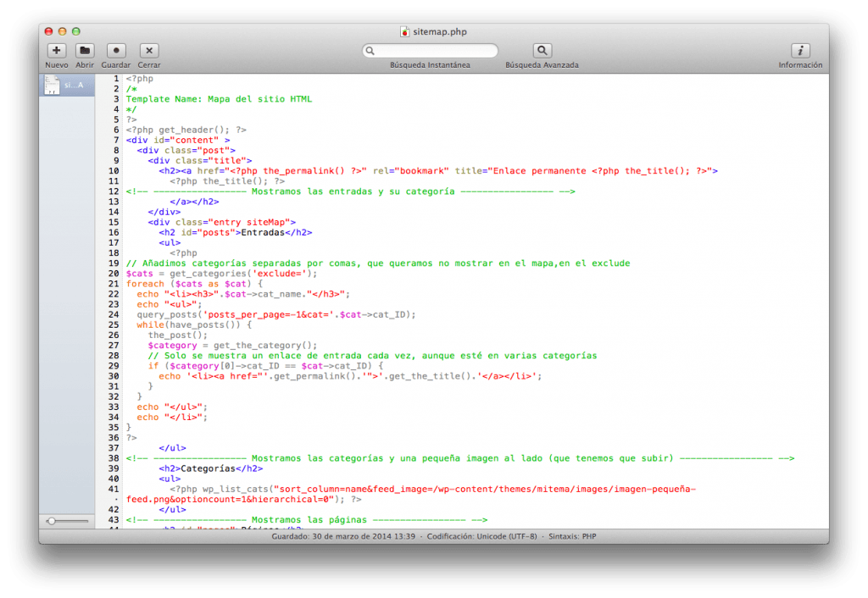Open Búsqueda Avanzada magnifier tool

pos(542,50)
